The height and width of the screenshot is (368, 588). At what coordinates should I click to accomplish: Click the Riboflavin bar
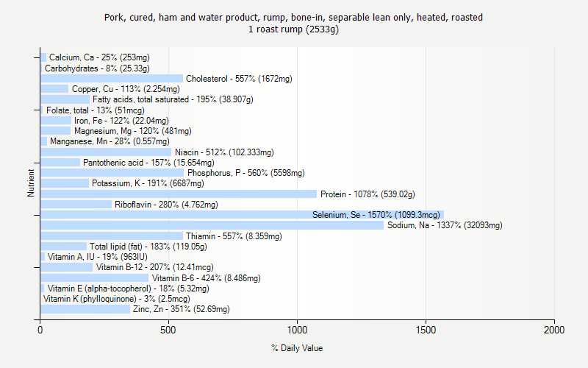(76, 205)
